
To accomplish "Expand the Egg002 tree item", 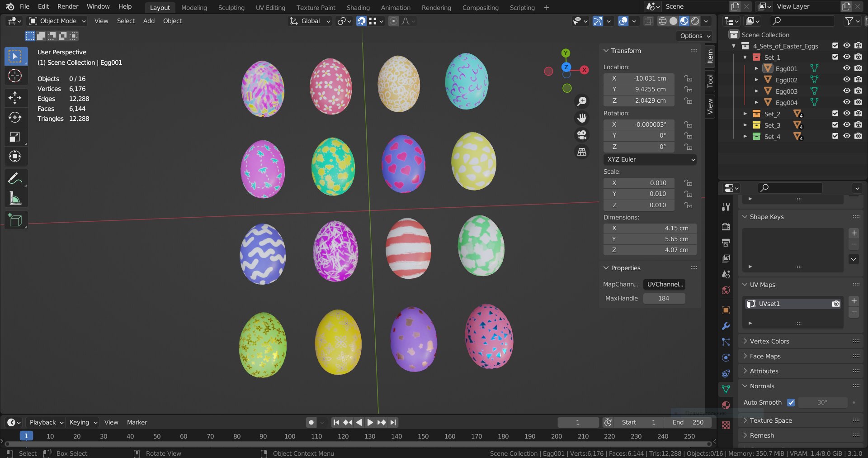I will (756, 80).
